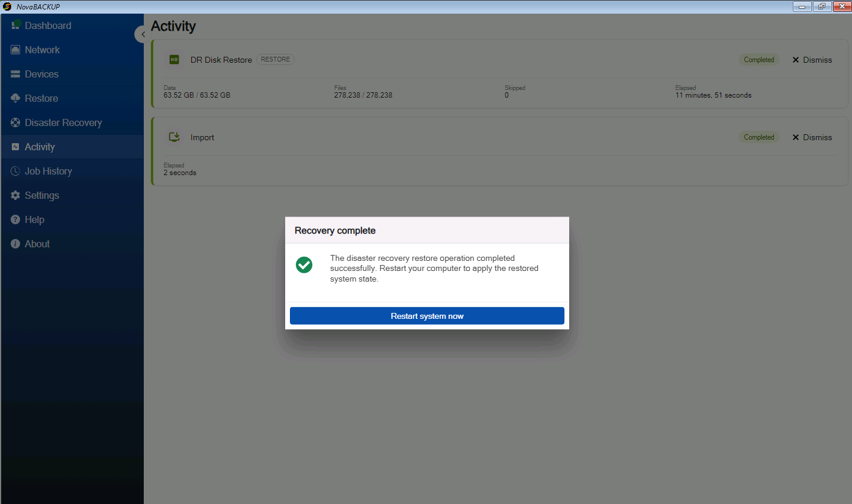Click the 'DR Disk Restore' job title
The image size is (852, 504).
(221, 60)
